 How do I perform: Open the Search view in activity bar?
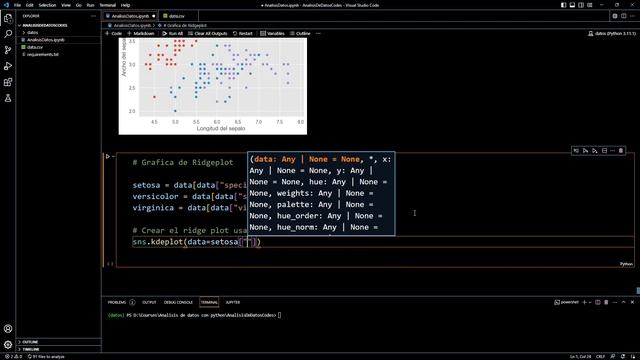click(8, 34)
